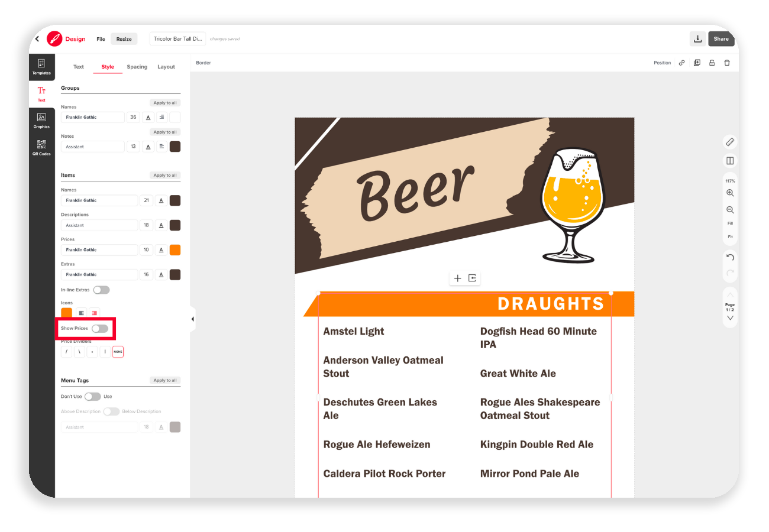This screenshot has width=769, height=532.
Task: Apply Menu Tags style to all
Action: [x=165, y=381]
